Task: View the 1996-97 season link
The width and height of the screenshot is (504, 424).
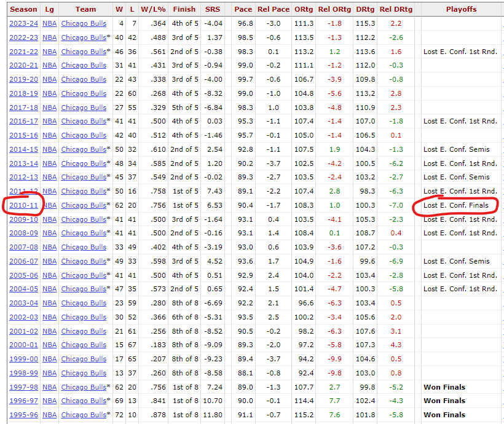Action: (x=23, y=401)
